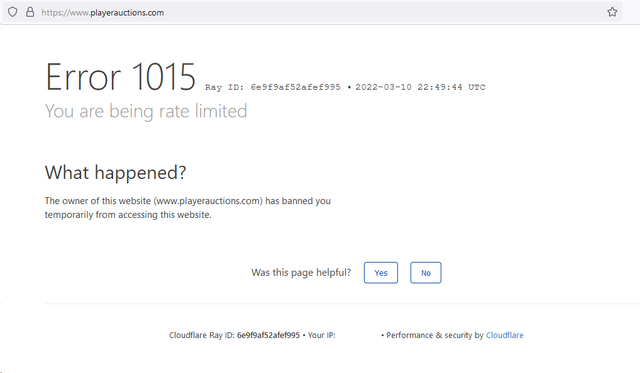Click footer Cloudflare Ray ID value

click(268, 335)
